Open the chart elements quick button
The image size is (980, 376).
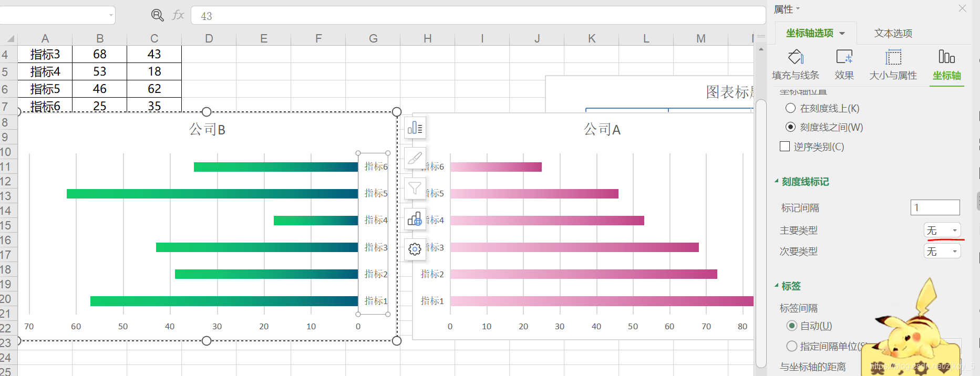415,128
